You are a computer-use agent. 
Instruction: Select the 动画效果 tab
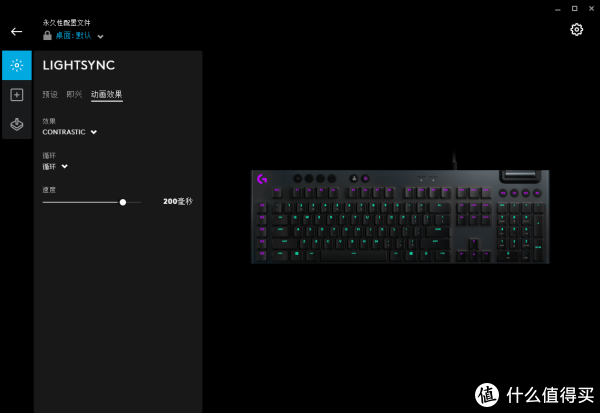click(x=107, y=95)
